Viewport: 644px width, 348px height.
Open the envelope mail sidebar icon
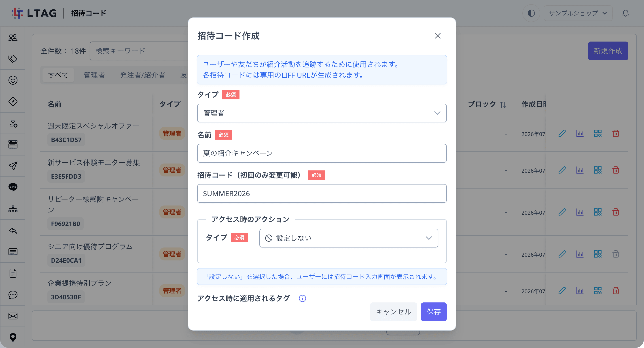(13, 316)
